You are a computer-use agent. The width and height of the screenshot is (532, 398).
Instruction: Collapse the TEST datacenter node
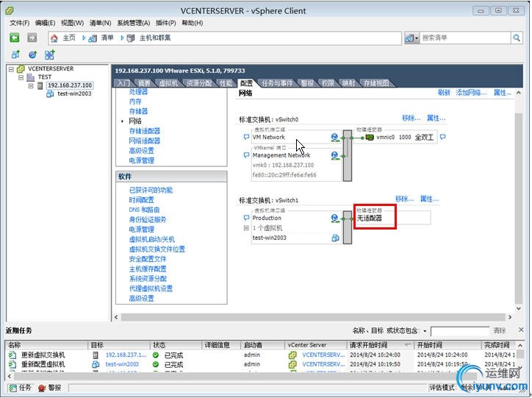pyautogui.click(x=21, y=77)
